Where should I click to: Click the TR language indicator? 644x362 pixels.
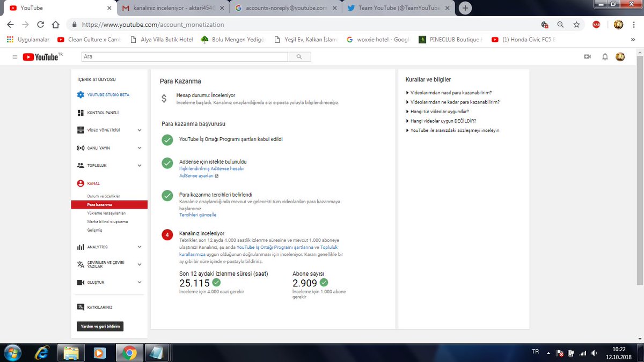[x=535, y=352]
